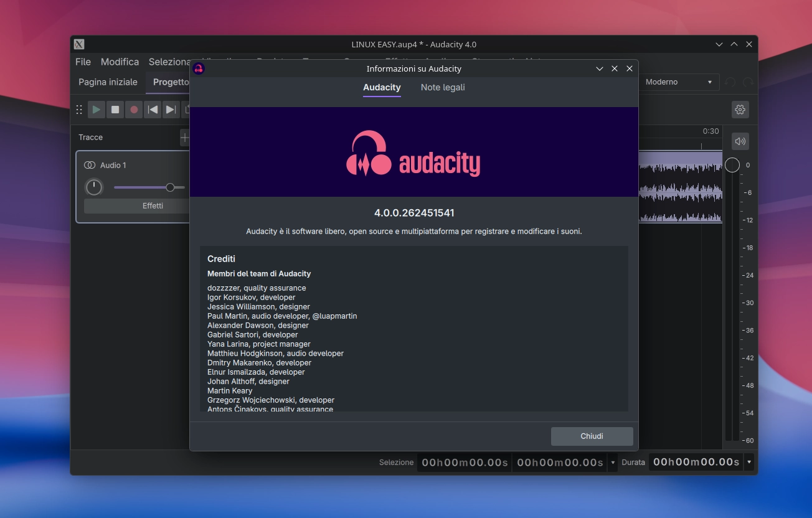The width and height of the screenshot is (812, 518).
Task: Switch to the Pagina iniziale tab
Action: [x=108, y=82]
